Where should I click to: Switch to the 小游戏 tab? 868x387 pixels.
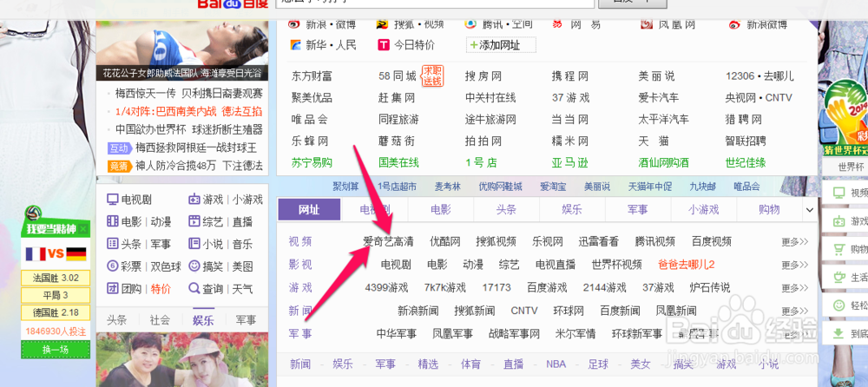(704, 210)
